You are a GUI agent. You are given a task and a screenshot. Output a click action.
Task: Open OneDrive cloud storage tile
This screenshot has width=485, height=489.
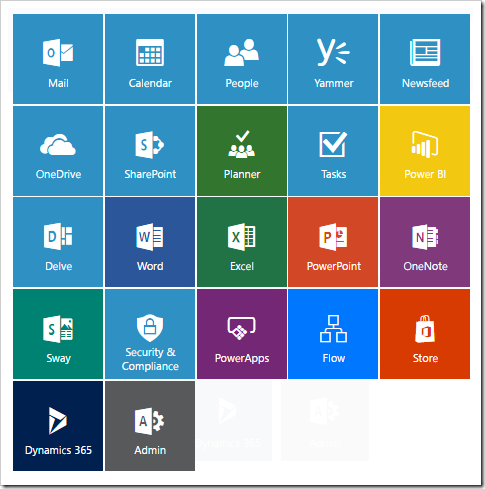(58, 151)
